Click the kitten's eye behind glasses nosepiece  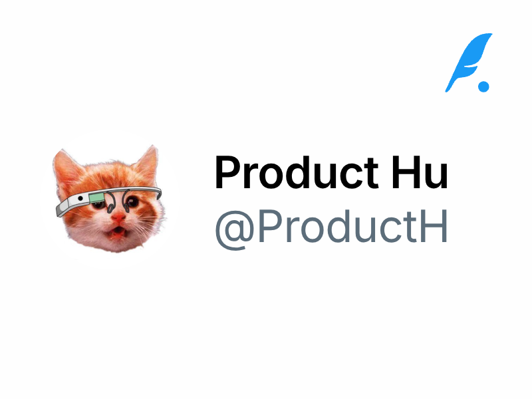click(132, 202)
